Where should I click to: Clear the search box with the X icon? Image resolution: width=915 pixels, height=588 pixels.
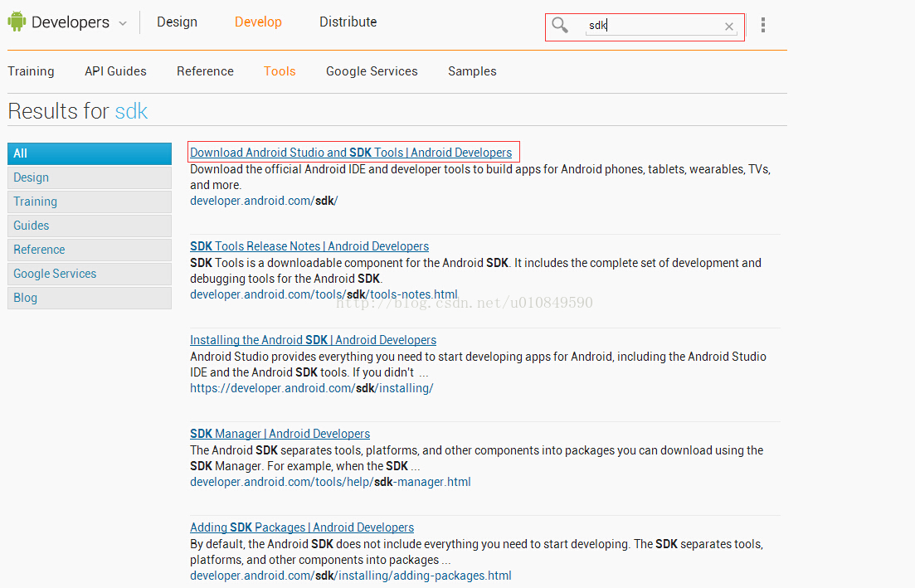[729, 27]
